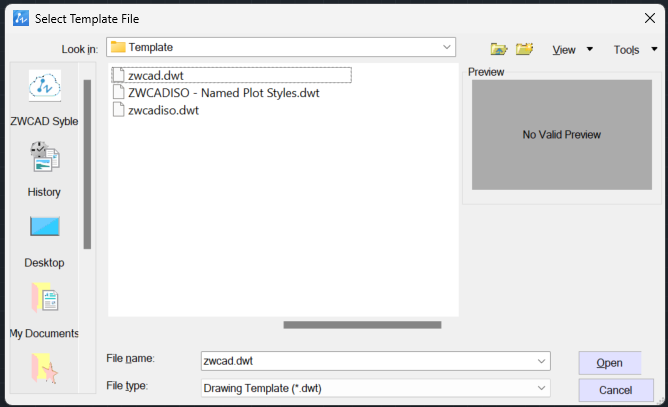Click the Cancel button
668x407 pixels.
[616, 390]
